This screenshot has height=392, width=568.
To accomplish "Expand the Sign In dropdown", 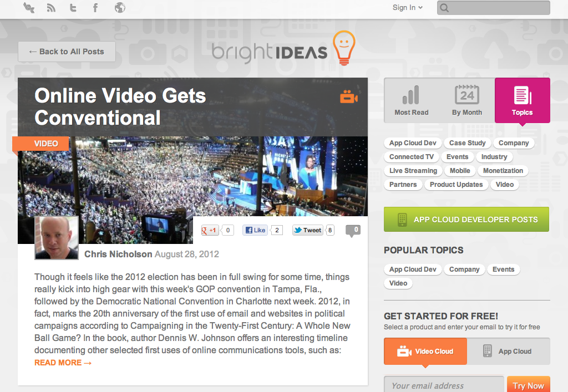I will point(408,8).
